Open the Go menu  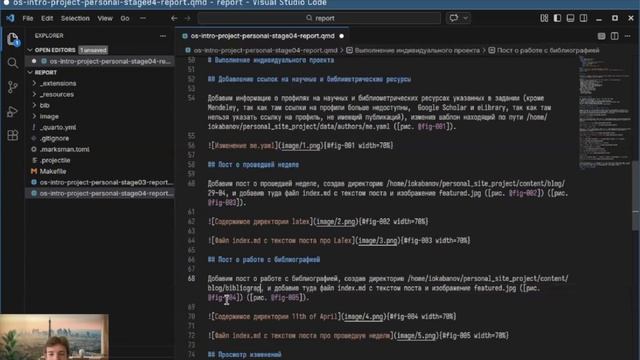[125, 18]
